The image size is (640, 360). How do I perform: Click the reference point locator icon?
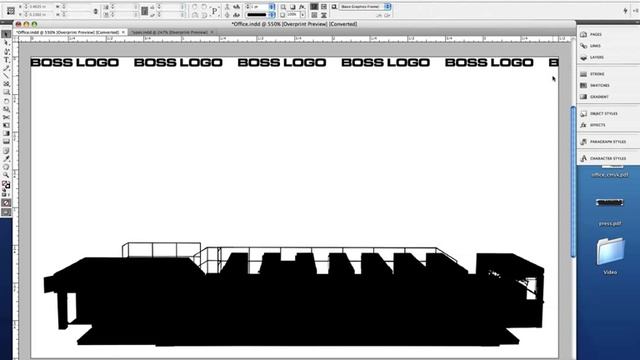(11, 11)
